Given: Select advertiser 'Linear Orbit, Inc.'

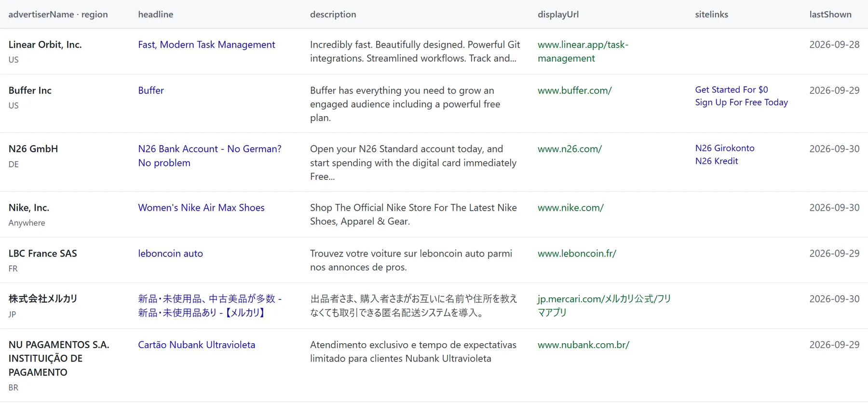Looking at the screenshot, I should click(x=45, y=45).
